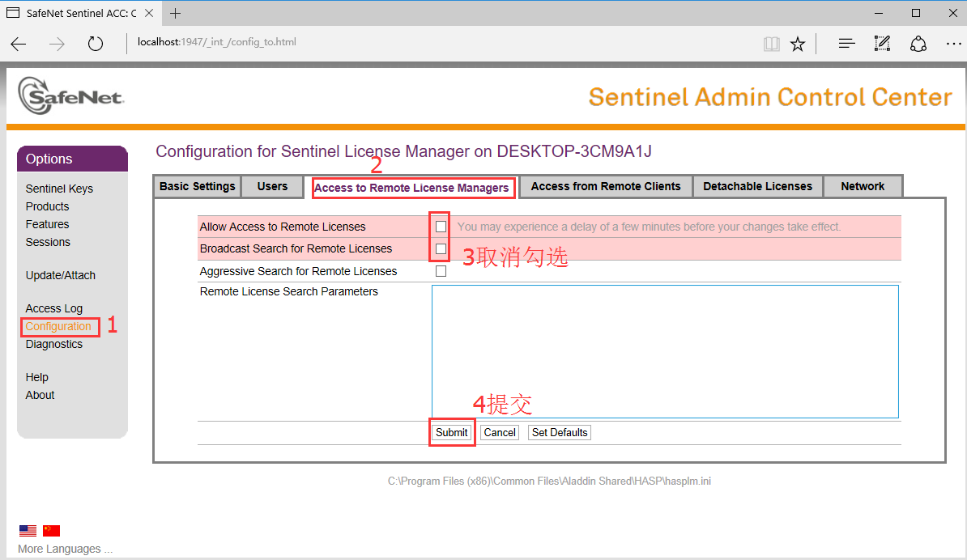The image size is (967, 560).
Task: Select Access to Remote License Managers tab
Action: point(412,187)
